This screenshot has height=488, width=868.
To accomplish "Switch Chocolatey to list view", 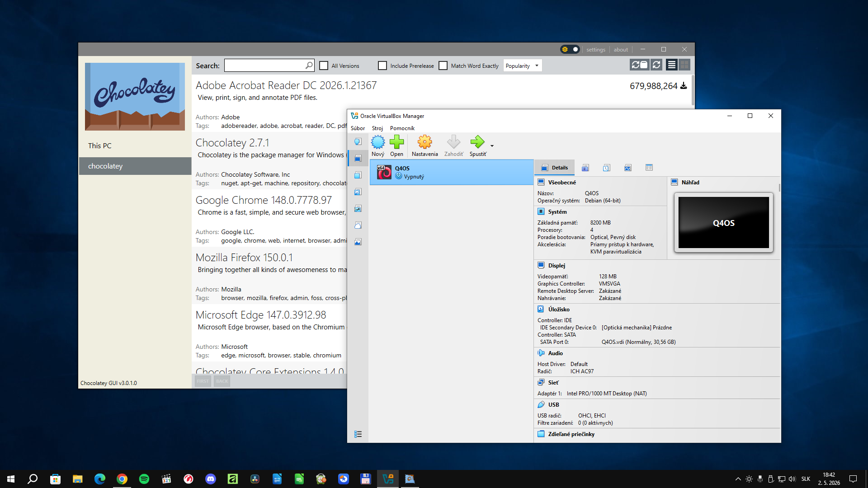I will coord(672,65).
